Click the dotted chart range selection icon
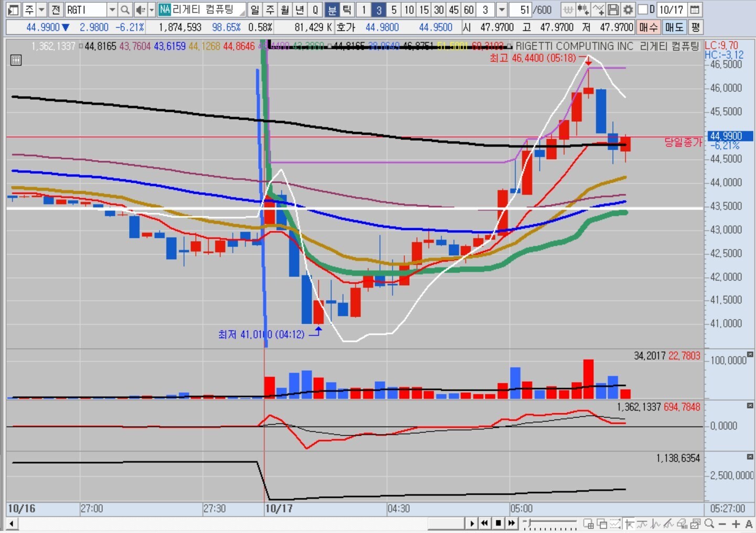Viewport: 756px width, 533px height. click(x=615, y=524)
